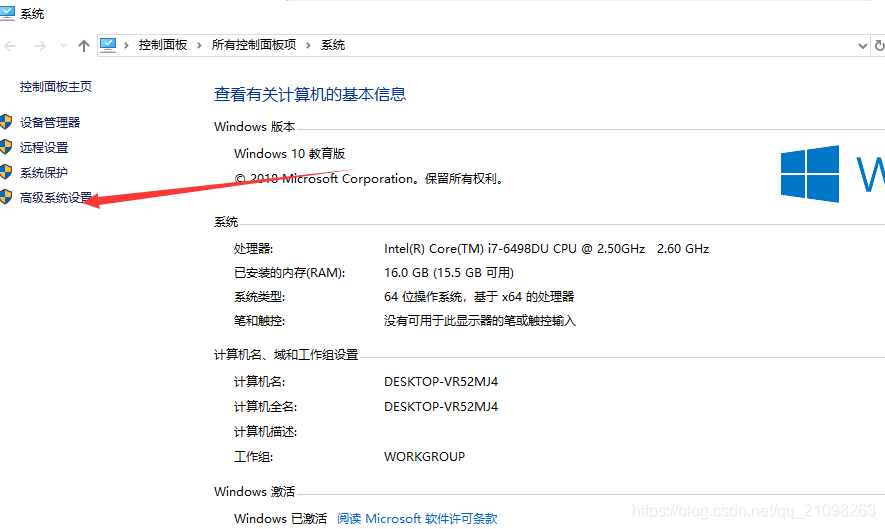Click the heading 查看有关计算机的基本信息
This screenshot has height=529, width=885.
click(x=310, y=94)
